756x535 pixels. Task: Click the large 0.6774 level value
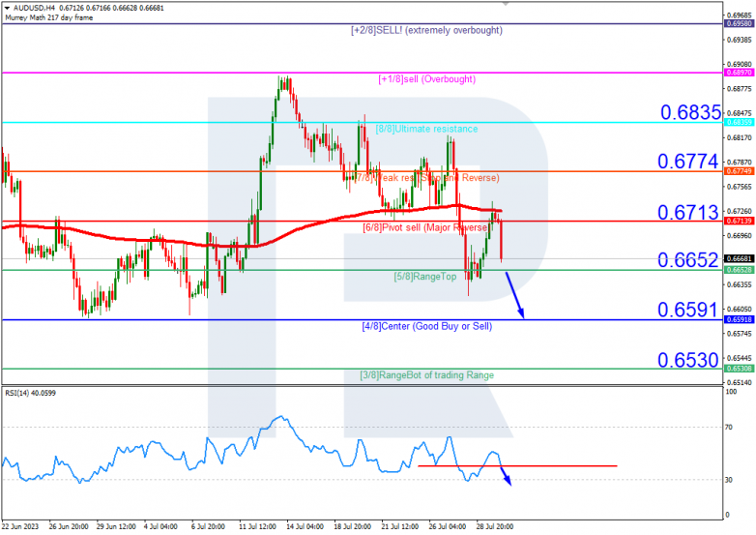pos(687,162)
